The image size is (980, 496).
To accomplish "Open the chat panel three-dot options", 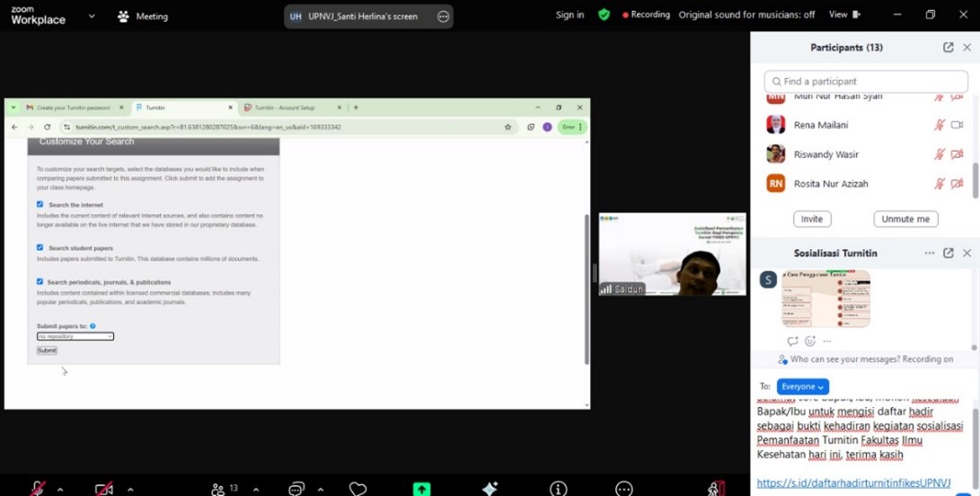I will pyautogui.click(x=930, y=253).
